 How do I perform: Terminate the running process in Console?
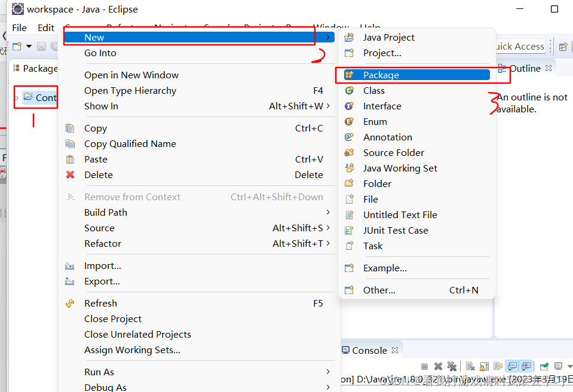pyautogui.click(x=425, y=366)
